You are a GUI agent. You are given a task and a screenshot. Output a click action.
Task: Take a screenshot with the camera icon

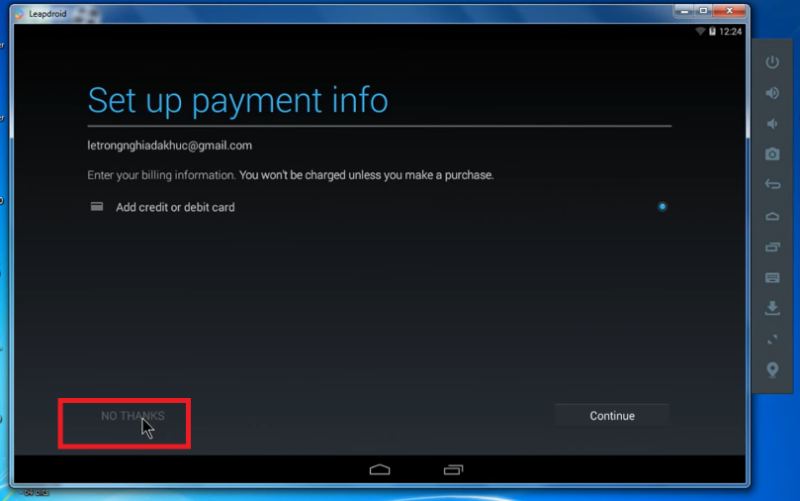coord(772,154)
